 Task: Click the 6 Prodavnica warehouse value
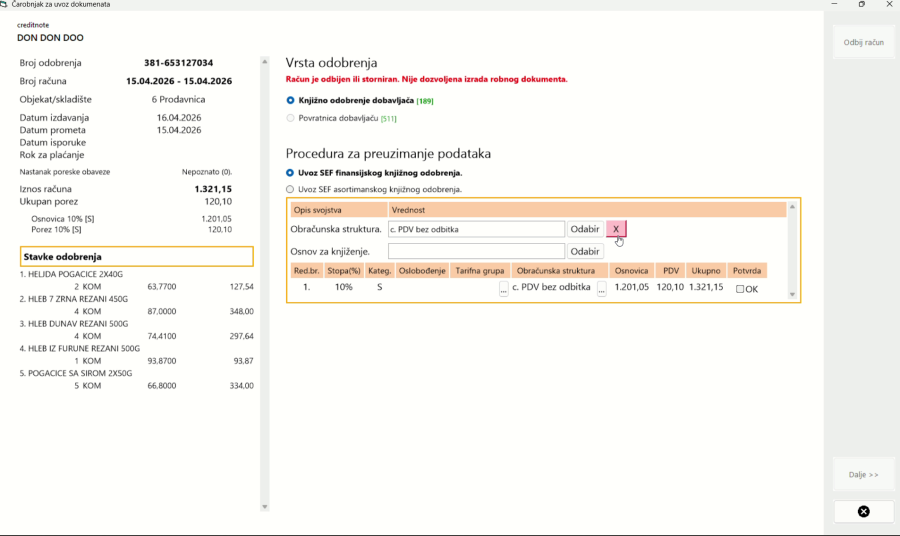(179, 99)
